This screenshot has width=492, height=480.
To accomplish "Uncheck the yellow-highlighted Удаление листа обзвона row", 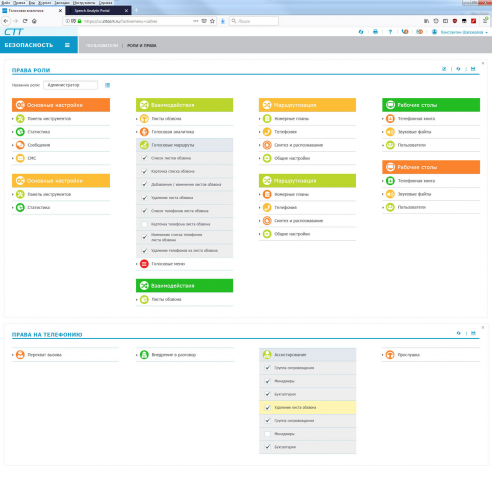I will point(267,407).
